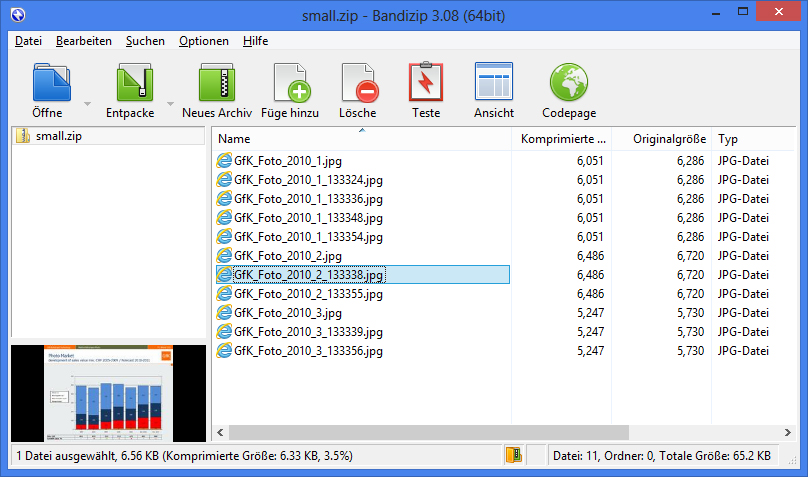Click Typ cell of GfK_Foto_2010_2.jpg row
Screen dimensions: 808x477
pos(743,256)
